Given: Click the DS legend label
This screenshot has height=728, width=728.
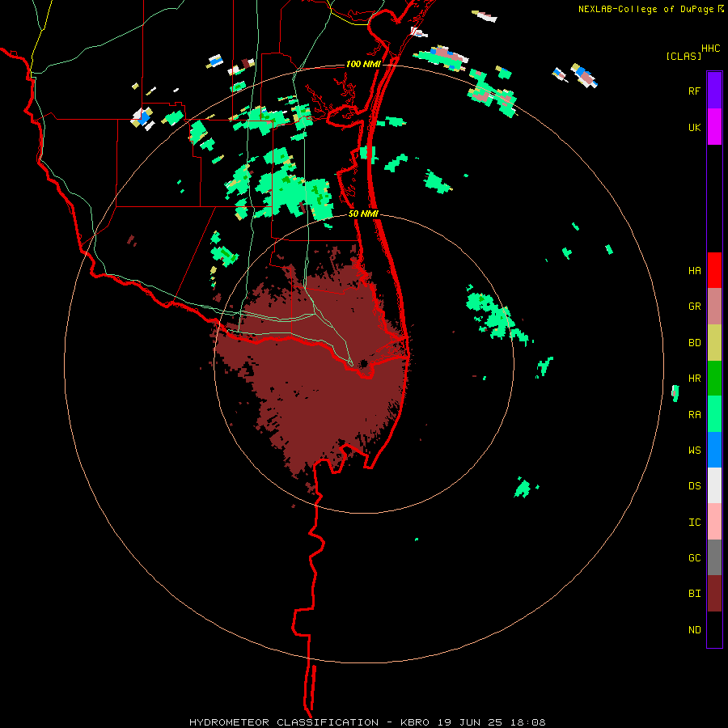Looking at the screenshot, I should tap(694, 486).
